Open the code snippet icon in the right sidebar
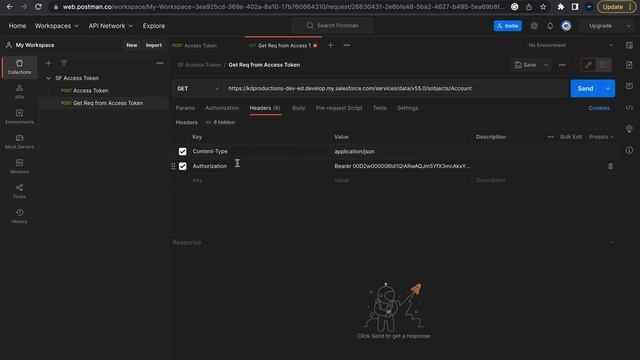This screenshot has height=360, width=640. 629,108
